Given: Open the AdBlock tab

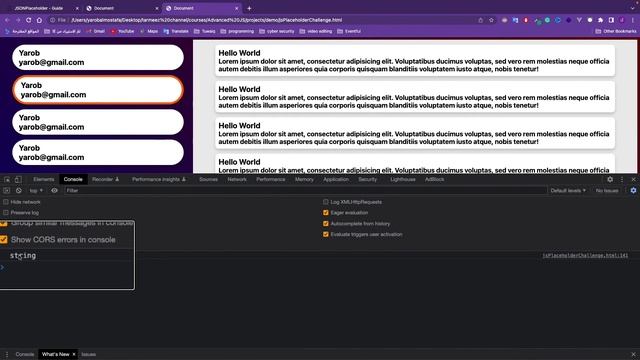Looking at the screenshot, I should (434, 179).
